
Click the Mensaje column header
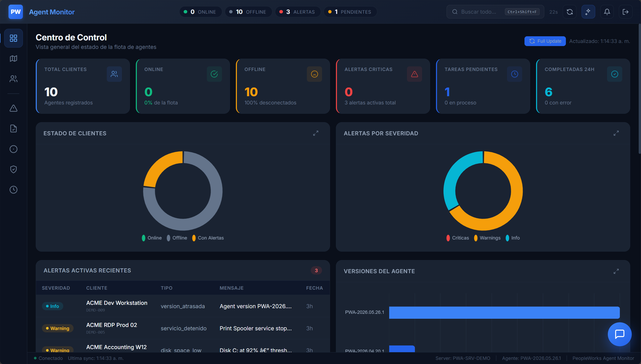[x=232, y=288]
